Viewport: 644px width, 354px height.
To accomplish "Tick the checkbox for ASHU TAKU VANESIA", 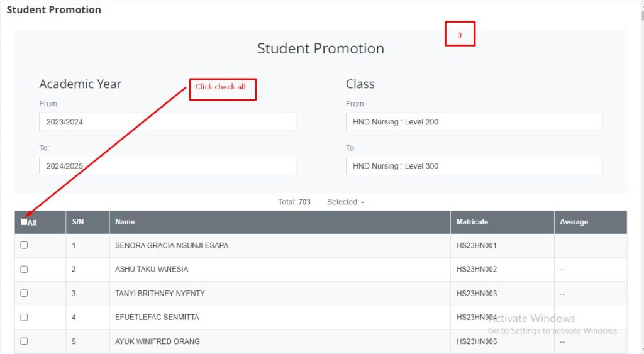I will tap(24, 269).
